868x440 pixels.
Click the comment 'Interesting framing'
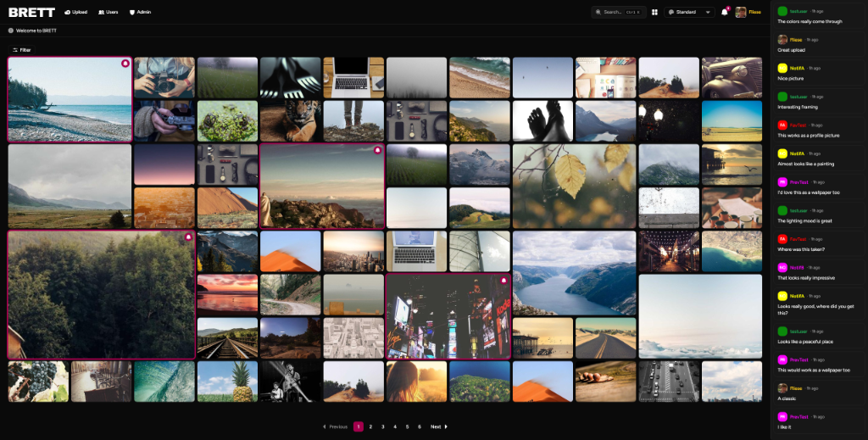pyautogui.click(x=797, y=107)
